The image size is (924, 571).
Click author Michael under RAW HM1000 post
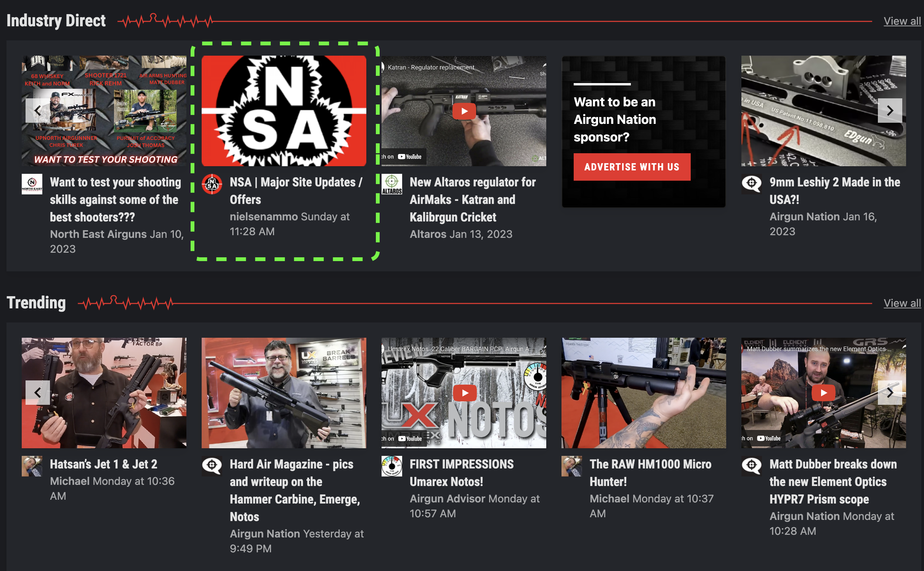[x=610, y=499]
